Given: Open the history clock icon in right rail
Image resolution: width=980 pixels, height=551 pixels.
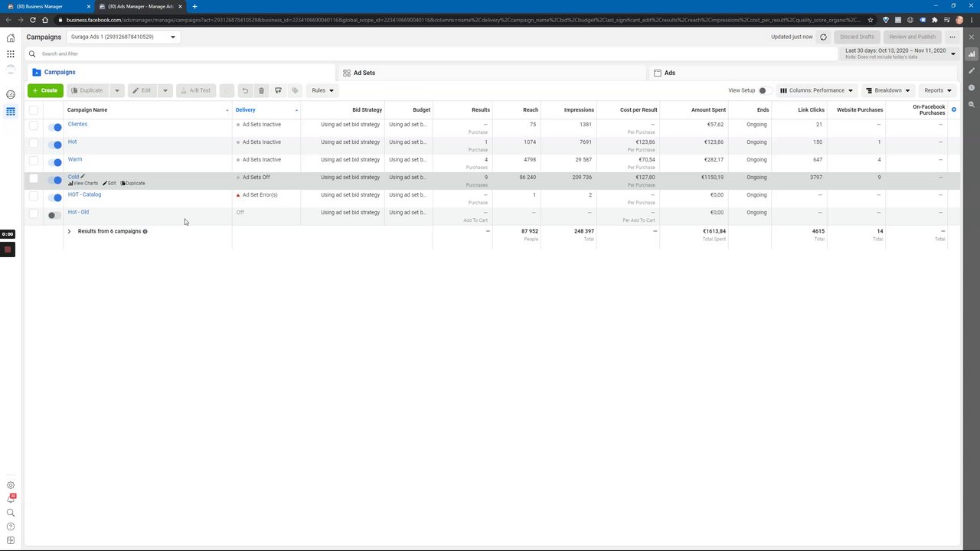Looking at the screenshot, I should tap(972, 88).
